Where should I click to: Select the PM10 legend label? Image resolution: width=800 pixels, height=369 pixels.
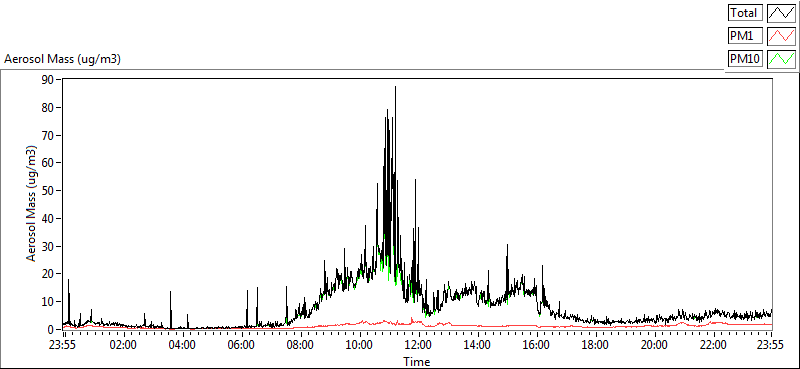[744, 59]
